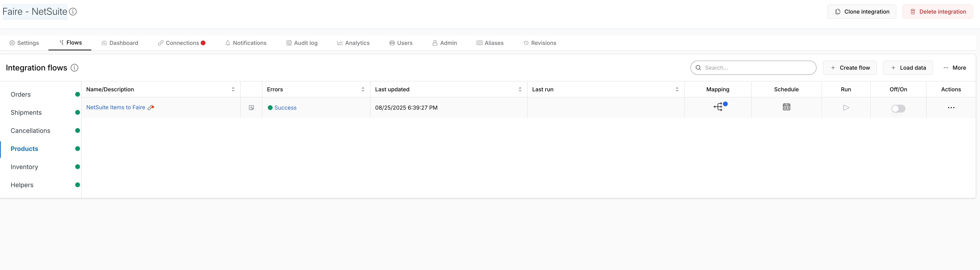This screenshot has height=270, width=980.
Task: Click the search magnifier icon
Action: pos(698,68)
